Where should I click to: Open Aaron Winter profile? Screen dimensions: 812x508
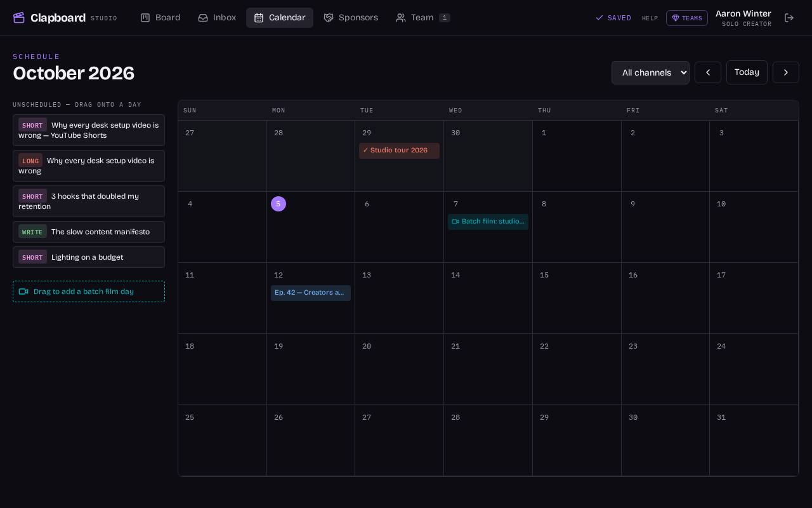tap(743, 18)
